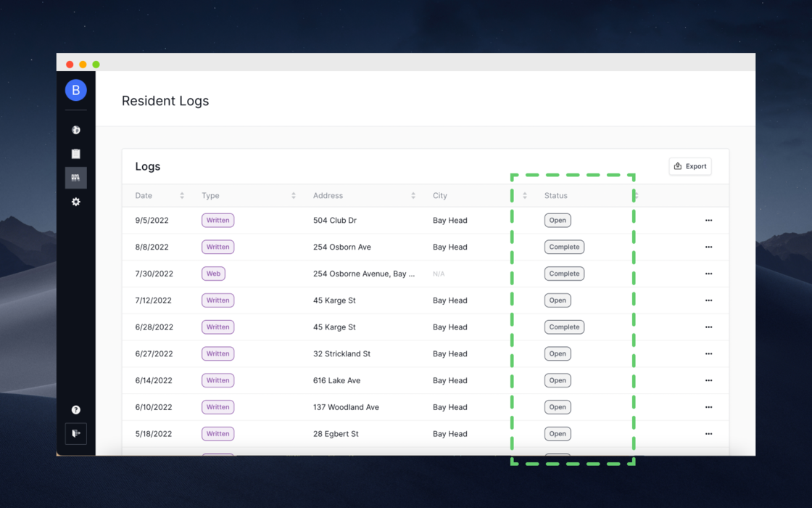Open the clipboard icon in the sidebar
Screen dimensions: 812x508
click(x=76, y=153)
